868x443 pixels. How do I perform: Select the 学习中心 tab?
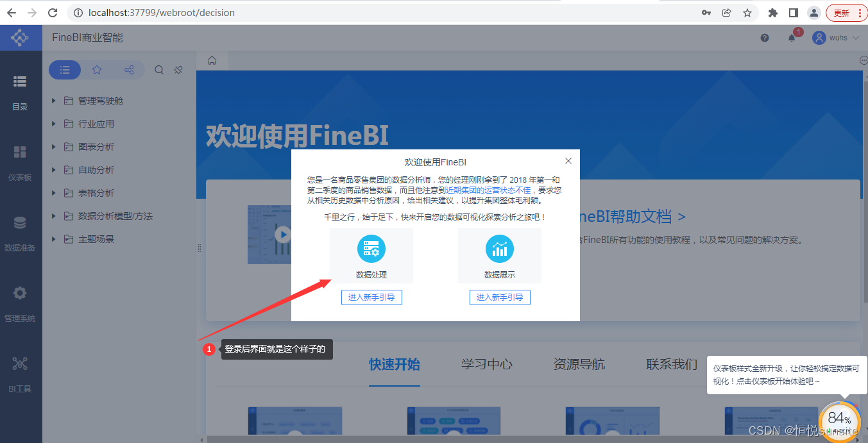tap(487, 365)
